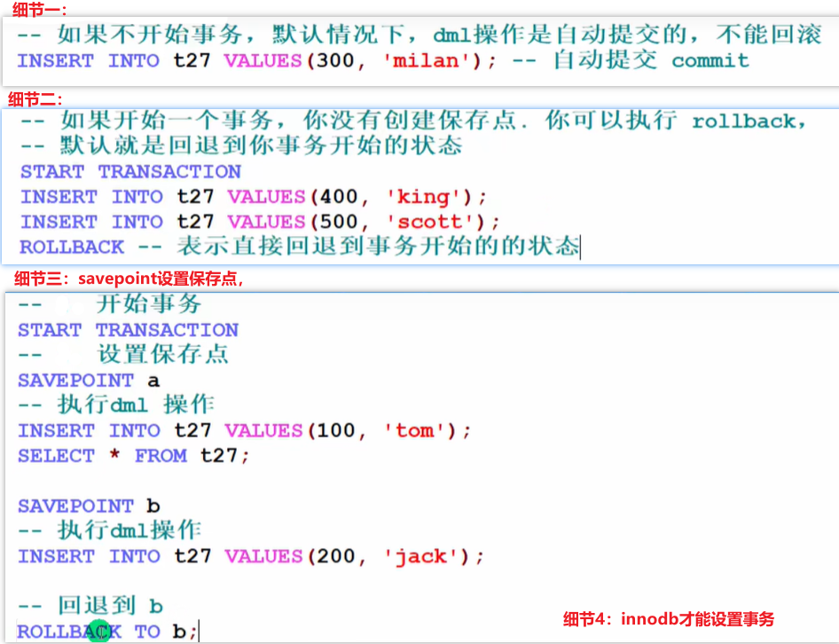
Task: Click the line 'SAVEPOINT a'
Action: coord(89,380)
